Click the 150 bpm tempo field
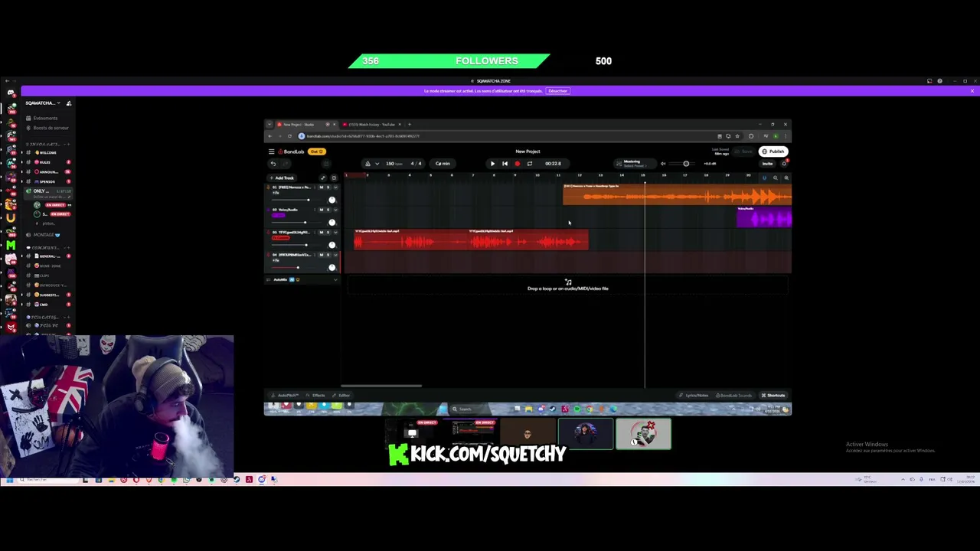The image size is (980, 551). click(394, 163)
